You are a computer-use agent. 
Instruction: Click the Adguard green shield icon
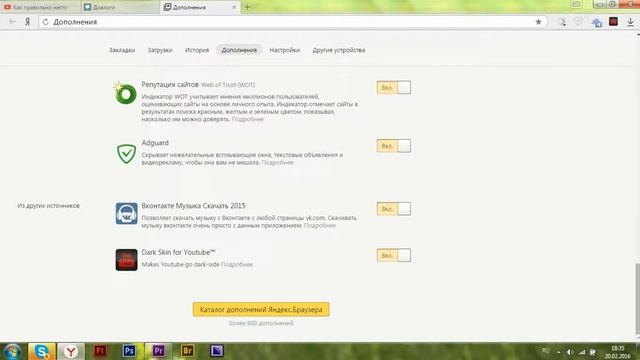126,153
